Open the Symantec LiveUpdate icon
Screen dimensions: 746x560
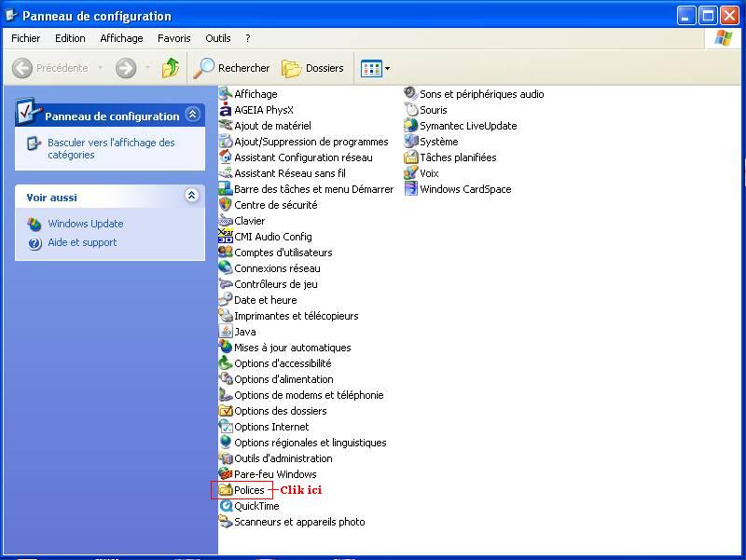pos(411,126)
